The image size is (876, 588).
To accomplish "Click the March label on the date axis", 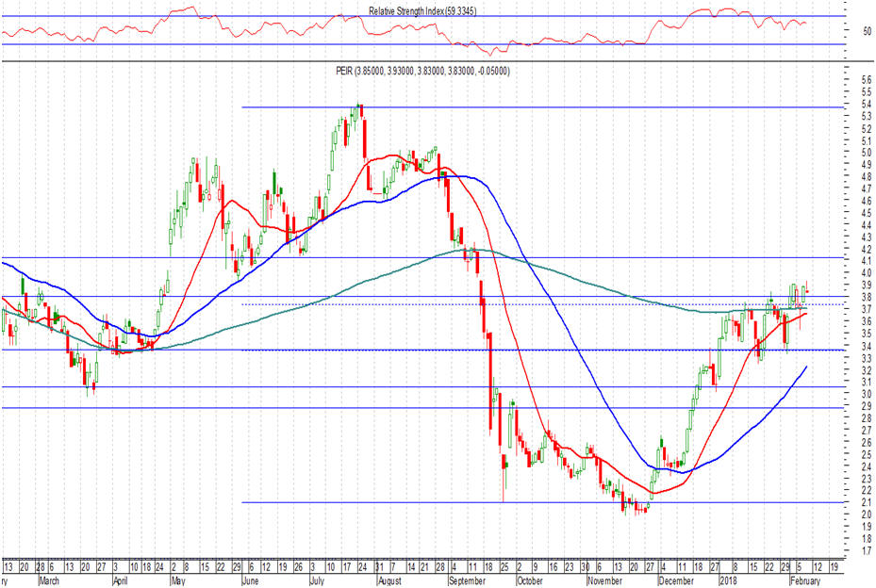I will pos(49,580).
